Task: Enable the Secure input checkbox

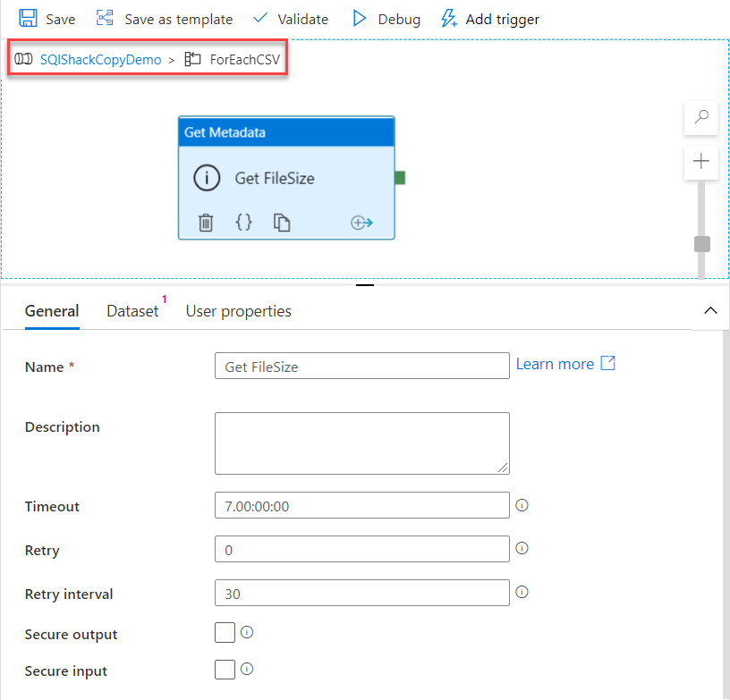Action: (225, 669)
